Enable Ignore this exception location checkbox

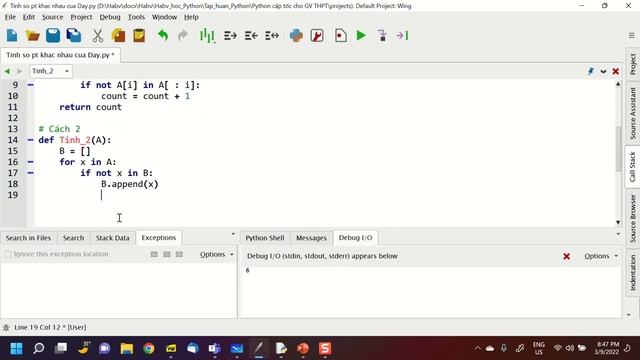(8, 254)
